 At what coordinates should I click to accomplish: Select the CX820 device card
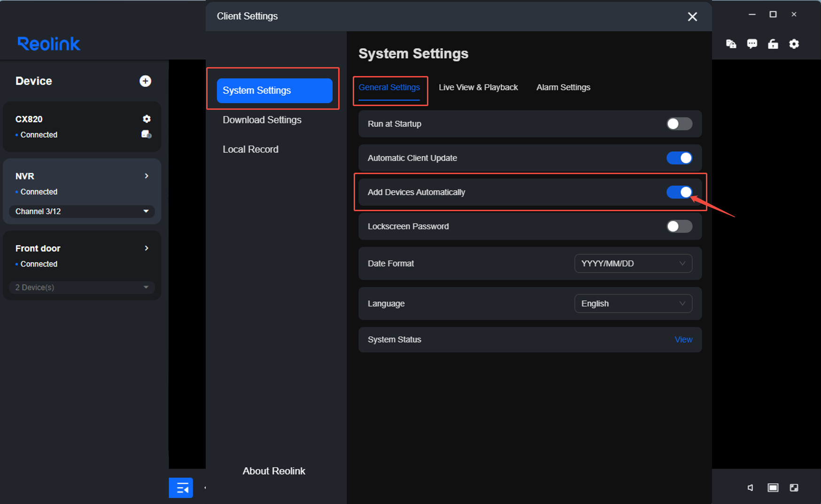[x=82, y=127]
